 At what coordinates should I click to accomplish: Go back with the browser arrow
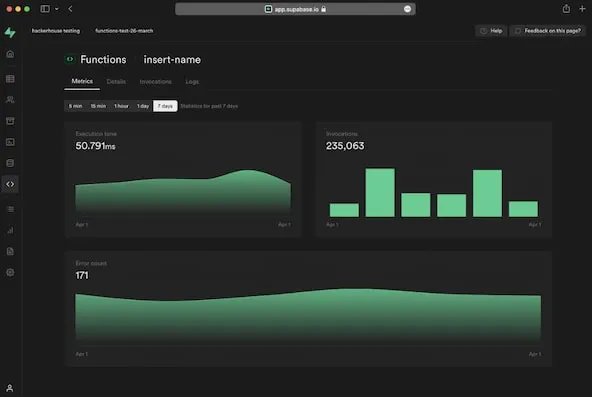71,9
